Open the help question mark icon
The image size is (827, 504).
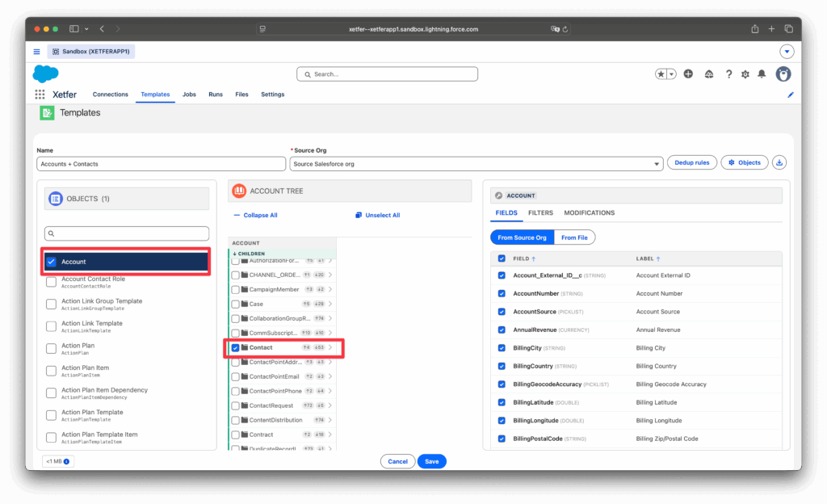click(x=728, y=74)
